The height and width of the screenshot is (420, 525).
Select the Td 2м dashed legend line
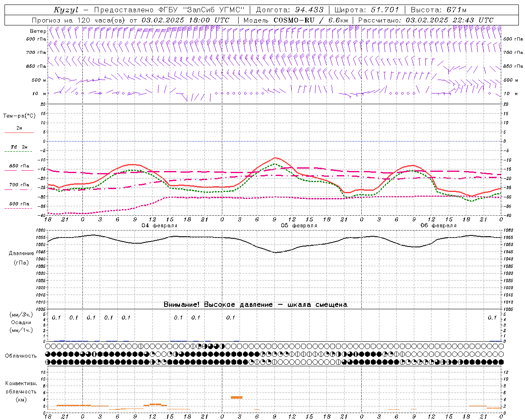pos(19,151)
